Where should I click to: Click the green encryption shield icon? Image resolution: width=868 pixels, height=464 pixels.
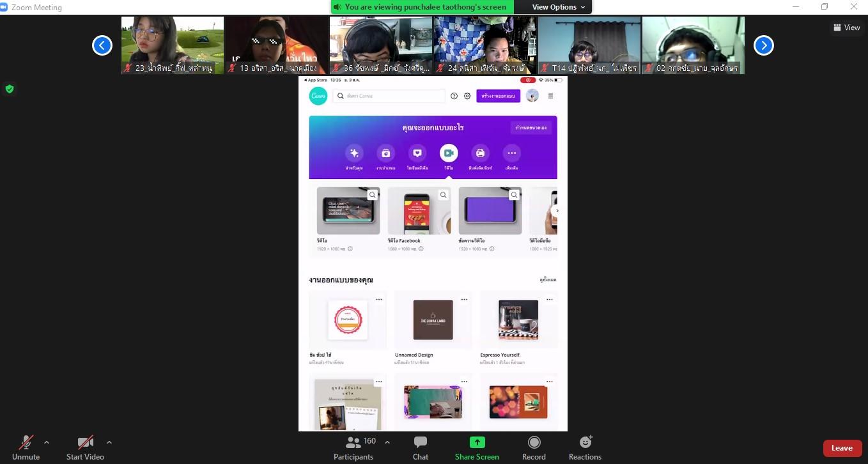(x=10, y=89)
